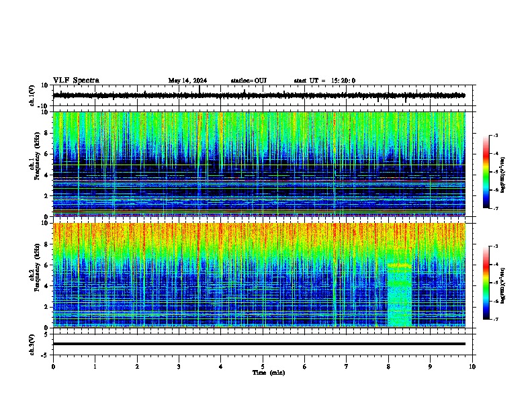Click the "station=OUI" header label
The image size is (532, 411).
pos(249,81)
